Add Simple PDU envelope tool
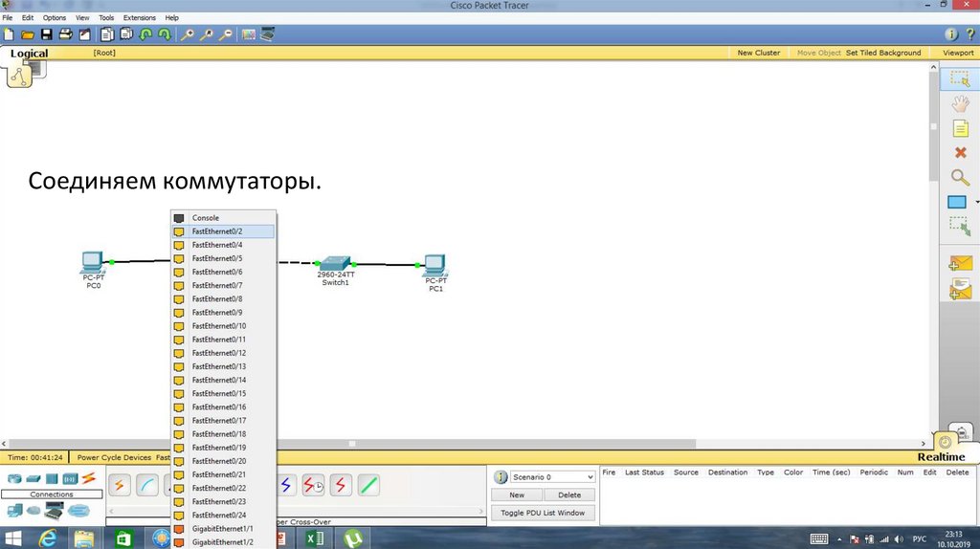Image resolution: width=980 pixels, height=549 pixels. pos(961,264)
